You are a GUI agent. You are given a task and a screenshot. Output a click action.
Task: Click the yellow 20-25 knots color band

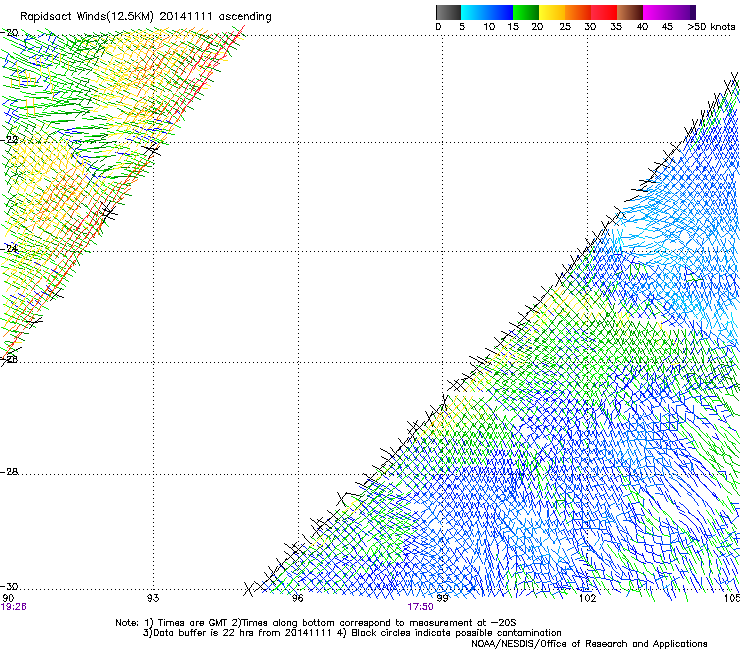[x=552, y=12]
